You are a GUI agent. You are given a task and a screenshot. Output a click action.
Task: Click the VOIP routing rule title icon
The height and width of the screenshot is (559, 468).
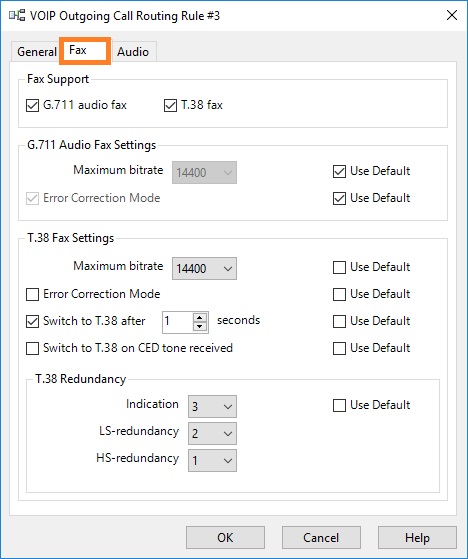(x=17, y=15)
